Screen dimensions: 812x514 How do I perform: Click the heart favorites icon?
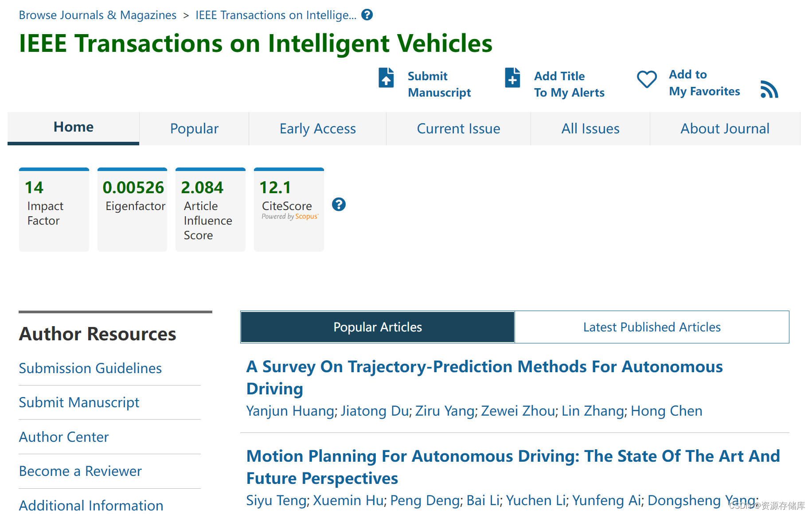point(647,79)
